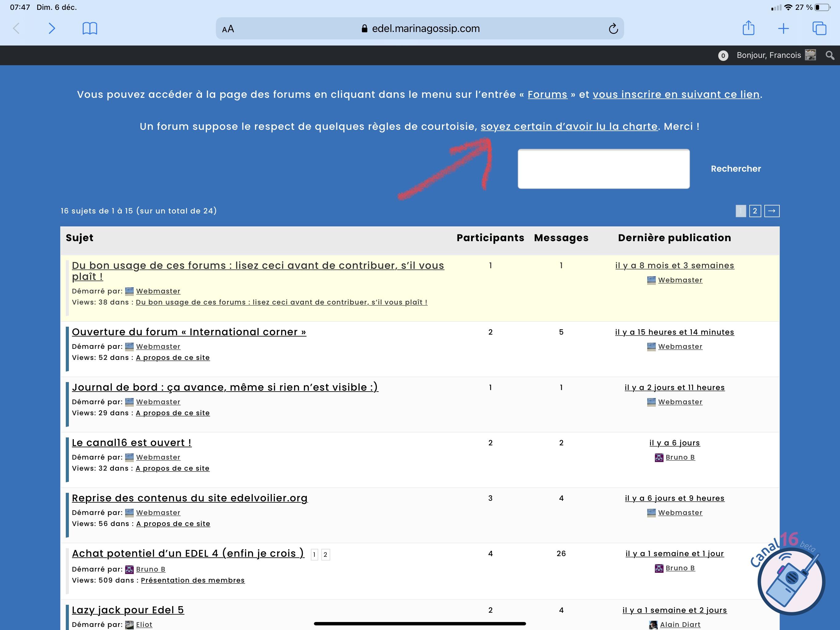Open the Safari share sheet icon
Viewport: 840px width, 630px height.
point(748,28)
